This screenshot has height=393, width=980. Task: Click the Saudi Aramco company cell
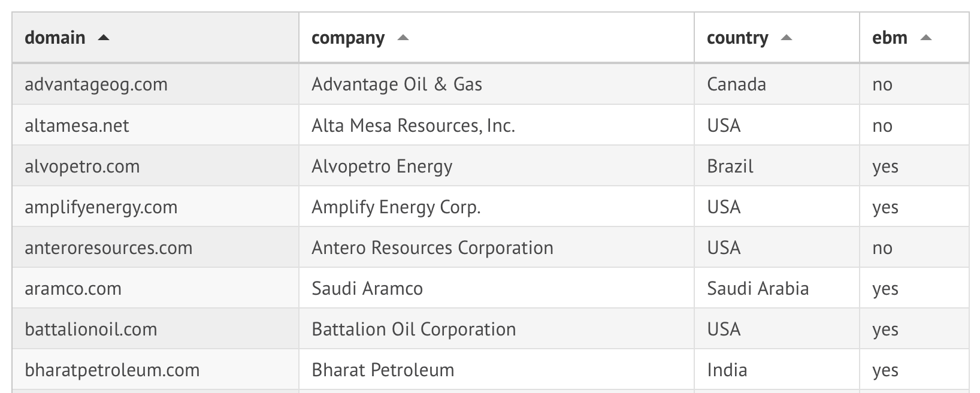(x=367, y=288)
